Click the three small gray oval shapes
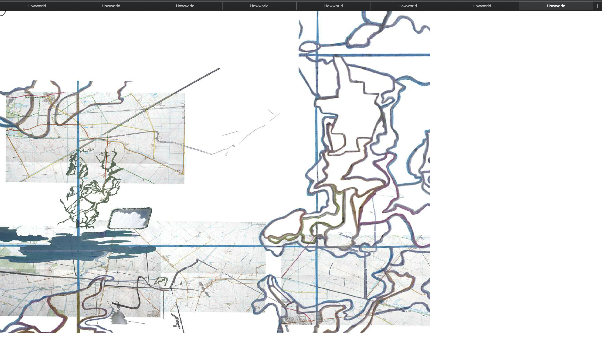The image size is (602, 364). (204, 289)
